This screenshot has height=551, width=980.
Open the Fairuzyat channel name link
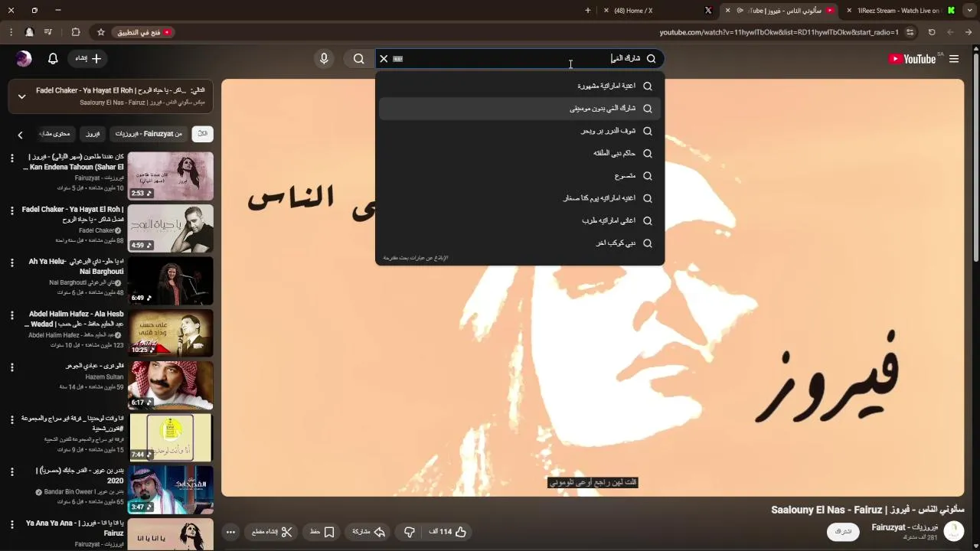905,527
